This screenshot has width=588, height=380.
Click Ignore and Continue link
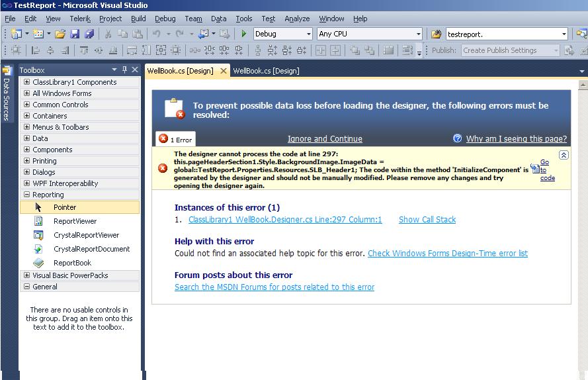pos(325,139)
